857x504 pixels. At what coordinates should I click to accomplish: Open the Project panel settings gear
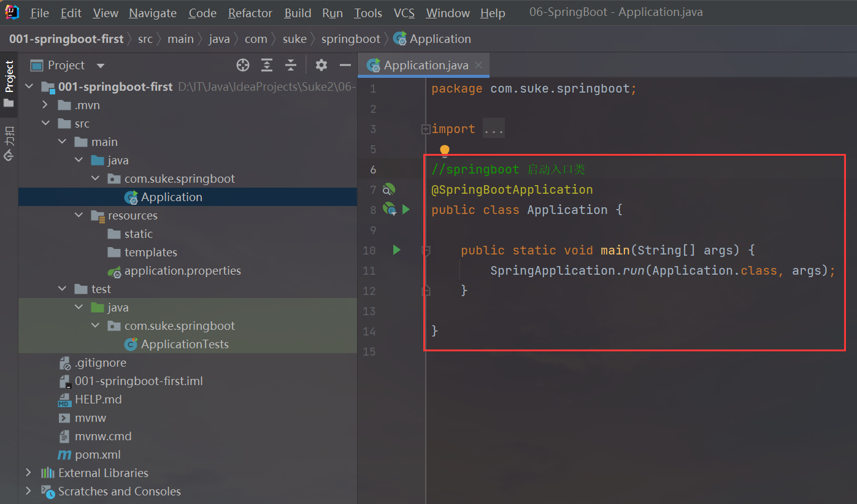[321, 64]
